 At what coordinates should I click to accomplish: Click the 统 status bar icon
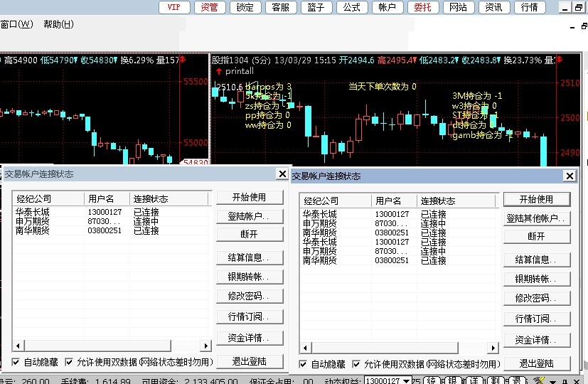[431, 380]
